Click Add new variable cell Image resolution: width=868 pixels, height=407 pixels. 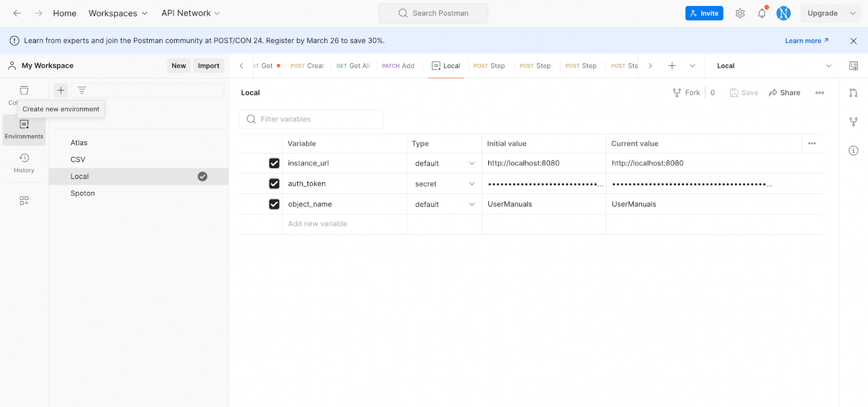click(x=344, y=224)
